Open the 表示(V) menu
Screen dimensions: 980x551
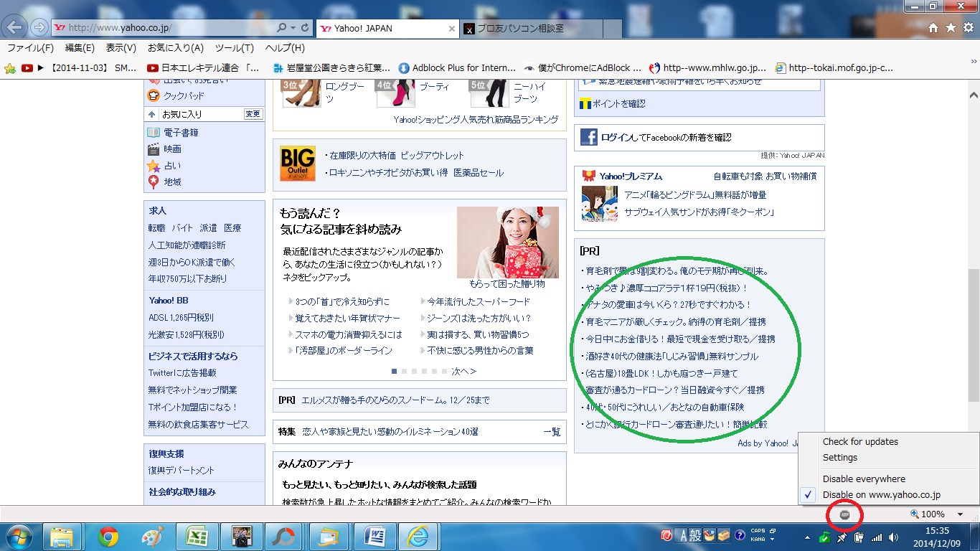pyautogui.click(x=121, y=48)
